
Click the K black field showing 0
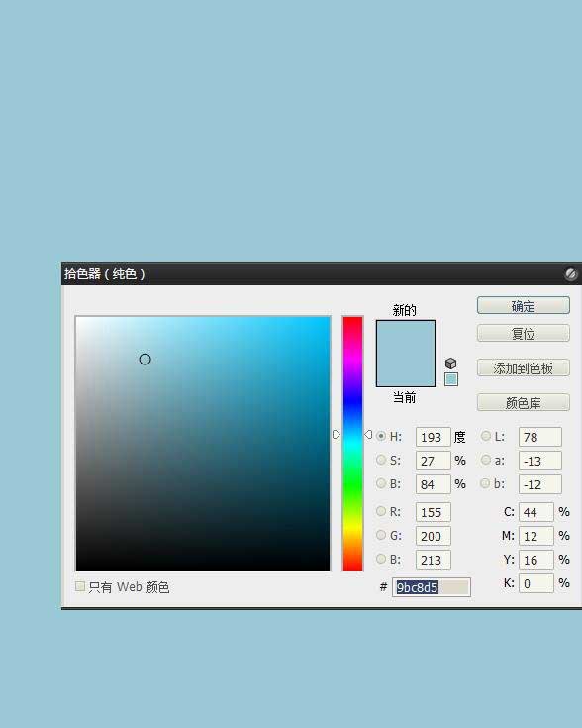tap(536, 583)
